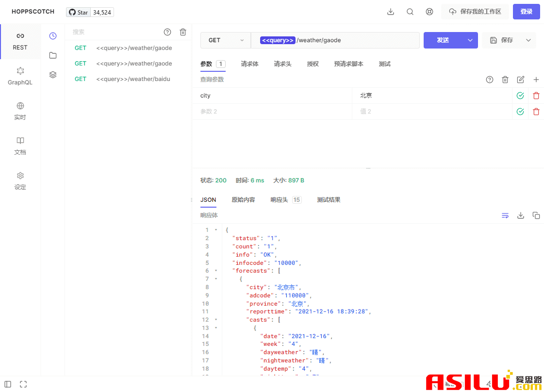Image resolution: width=544 pixels, height=392 pixels.
Task: Click the HOPPSCOTCH logo text
Action: click(x=33, y=12)
